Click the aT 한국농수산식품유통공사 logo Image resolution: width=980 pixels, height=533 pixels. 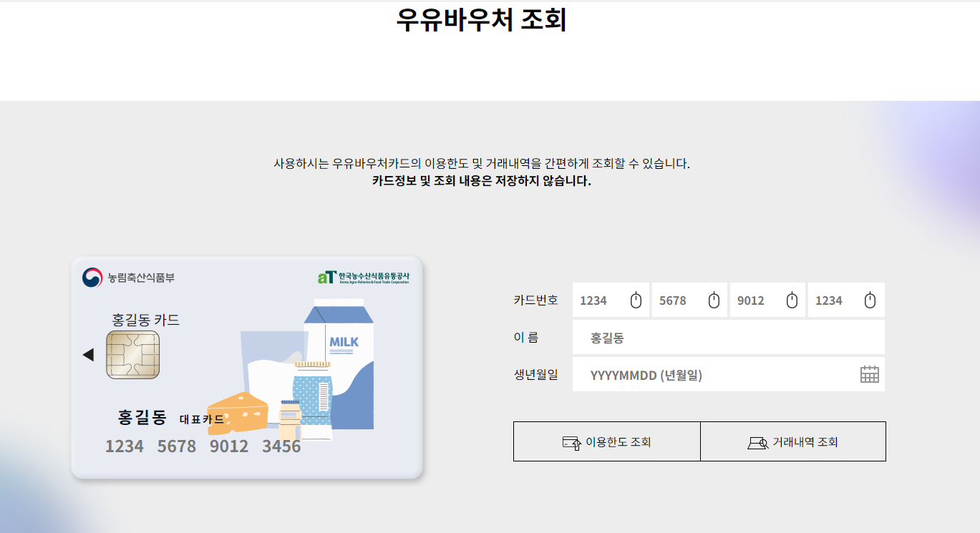(x=364, y=277)
